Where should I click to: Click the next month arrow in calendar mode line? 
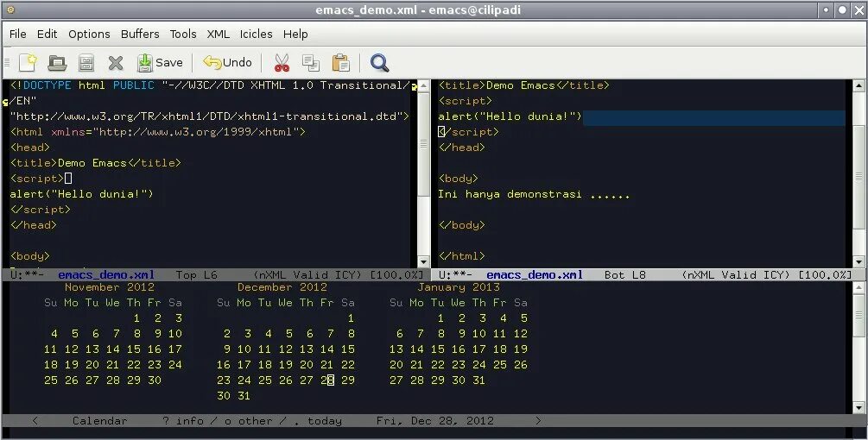pyautogui.click(x=538, y=421)
